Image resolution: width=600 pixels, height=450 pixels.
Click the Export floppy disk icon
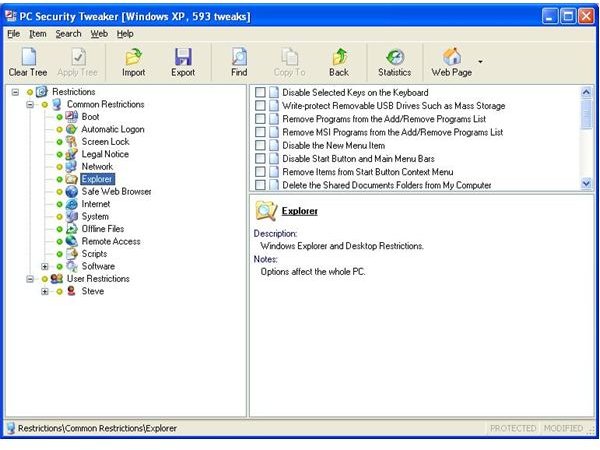click(x=183, y=57)
